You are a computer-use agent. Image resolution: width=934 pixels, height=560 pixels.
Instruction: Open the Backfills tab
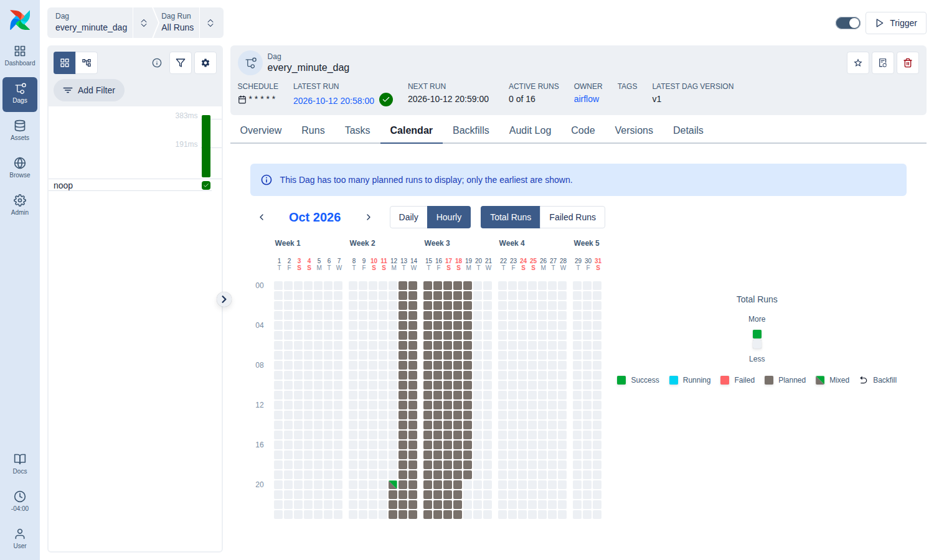click(471, 130)
